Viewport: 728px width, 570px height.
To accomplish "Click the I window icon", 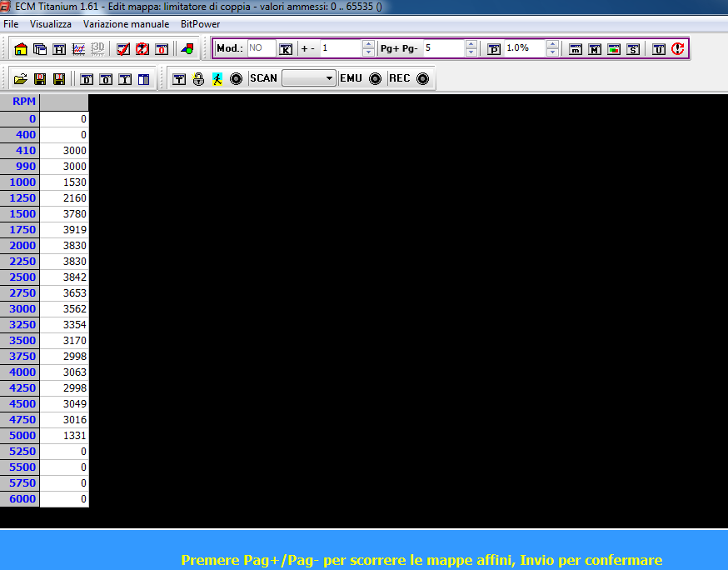I will [125, 79].
